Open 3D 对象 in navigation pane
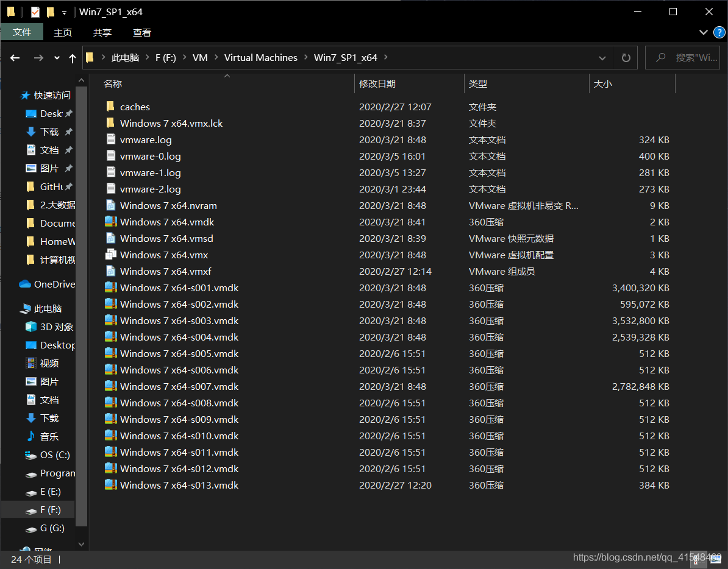The height and width of the screenshot is (569, 728). point(49,327)
